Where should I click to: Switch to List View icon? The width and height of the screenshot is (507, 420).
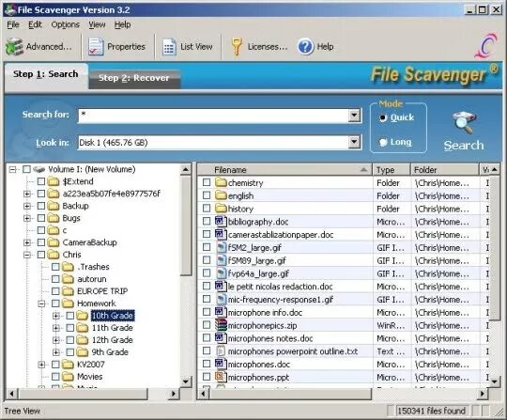(169, 47)
